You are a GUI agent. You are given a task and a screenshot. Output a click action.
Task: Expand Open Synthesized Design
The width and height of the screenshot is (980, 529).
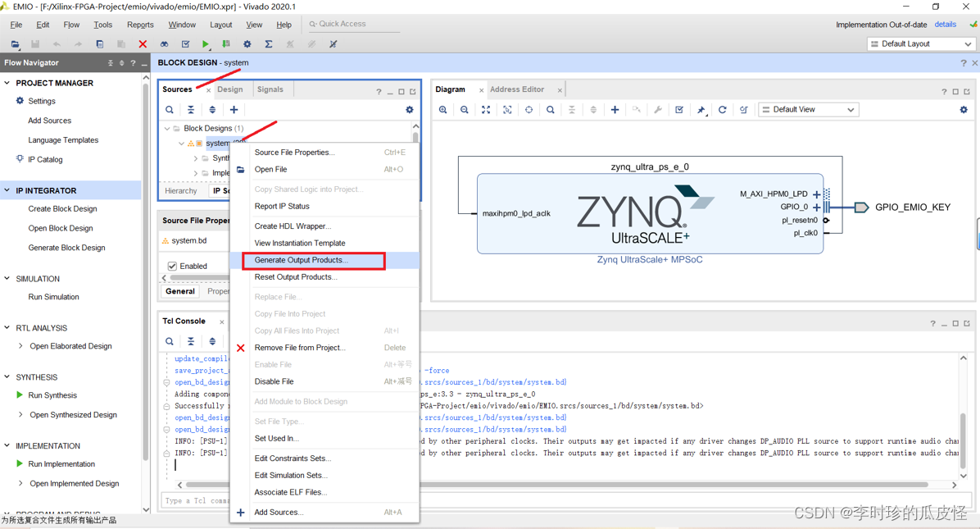point(20,414)
